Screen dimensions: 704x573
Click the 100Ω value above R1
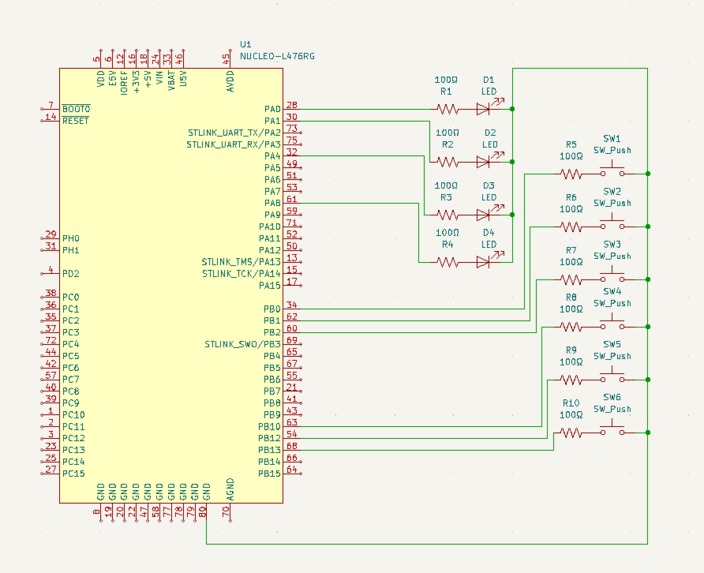tap(446, 80)
